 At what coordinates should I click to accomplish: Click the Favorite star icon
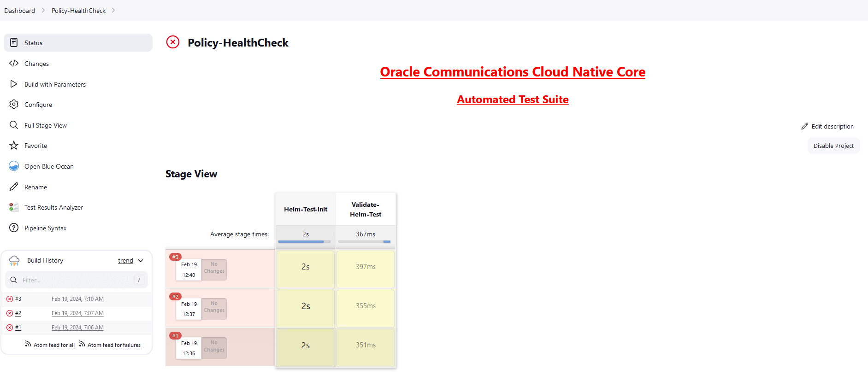(14, 145)
